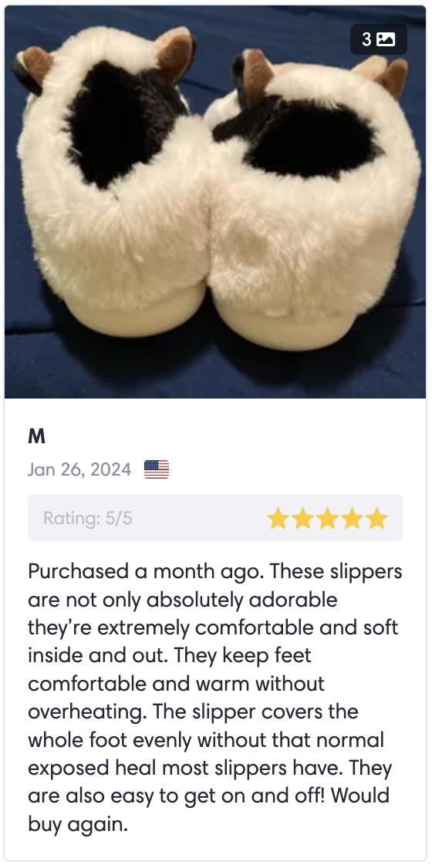Screen dimensions: 432x868
Task: Click the picture icon in the photo count badge
Action: (386, 39)
